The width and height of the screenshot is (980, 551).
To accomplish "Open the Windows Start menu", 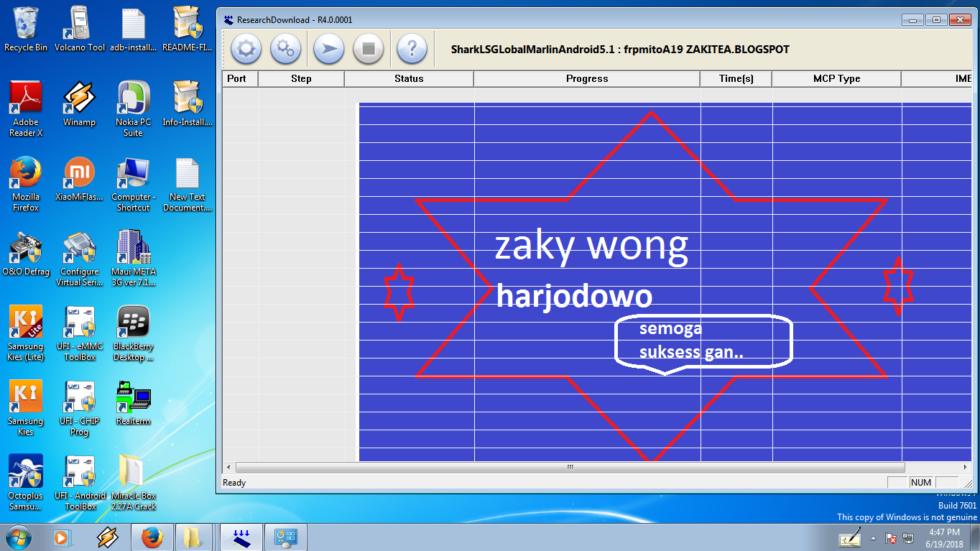I will pyautogui.click(x=18, y=537).
